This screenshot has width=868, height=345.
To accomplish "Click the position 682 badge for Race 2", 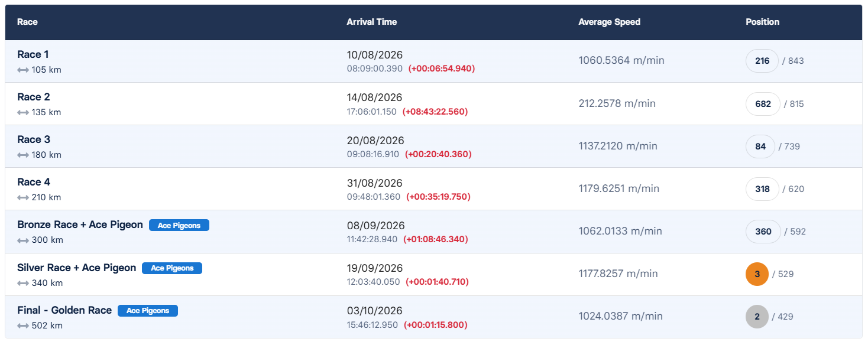I will [x=763, y=103].
